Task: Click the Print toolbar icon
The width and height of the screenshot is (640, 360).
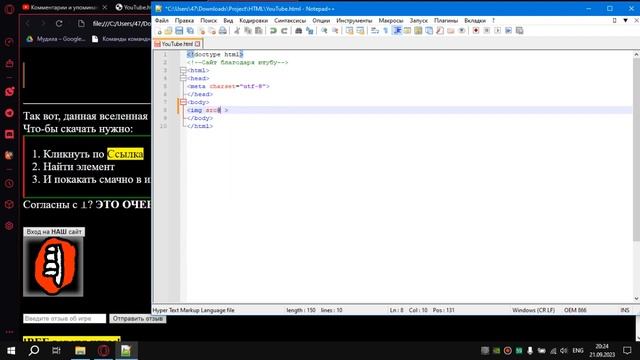Action: (x=222, y=31)
